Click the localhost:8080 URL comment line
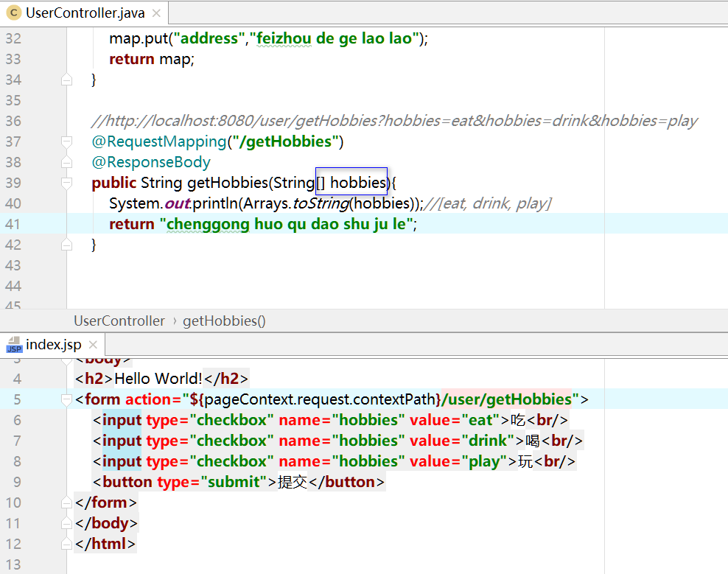728x574 pixels. (x=395, y=121)
